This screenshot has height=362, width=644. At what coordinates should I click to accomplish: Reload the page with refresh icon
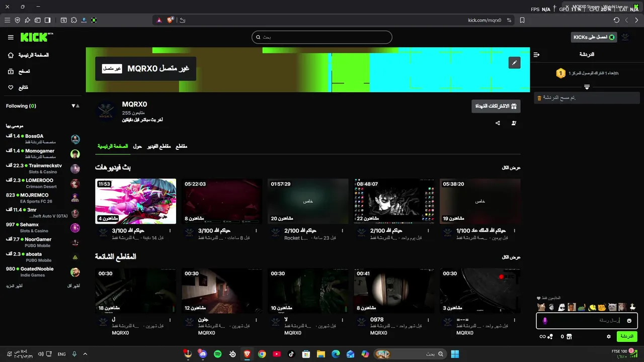pyautogui.click(x=616, y=20)
